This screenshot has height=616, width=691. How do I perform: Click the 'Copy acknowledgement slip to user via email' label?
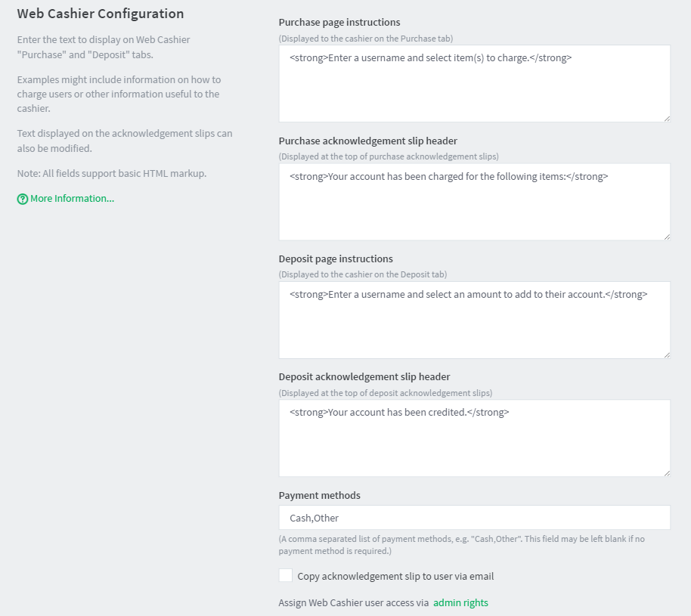click(x=395, y=577)
